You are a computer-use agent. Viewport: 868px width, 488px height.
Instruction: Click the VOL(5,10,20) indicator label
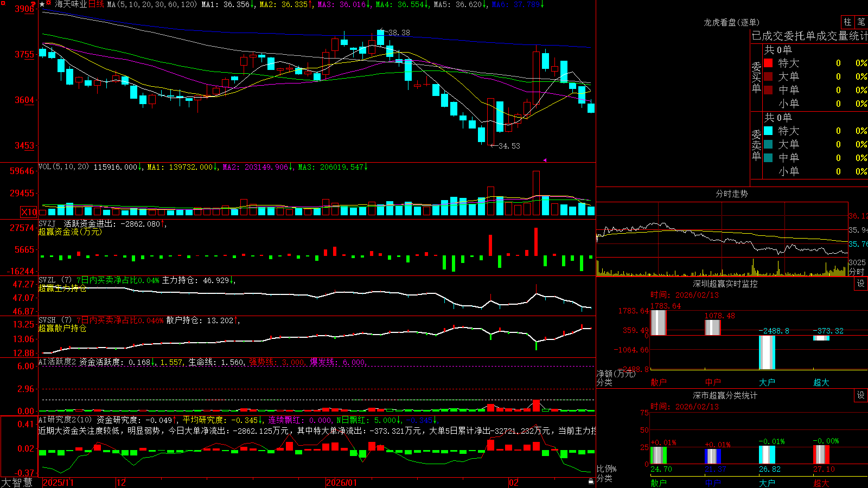point(63,166)
